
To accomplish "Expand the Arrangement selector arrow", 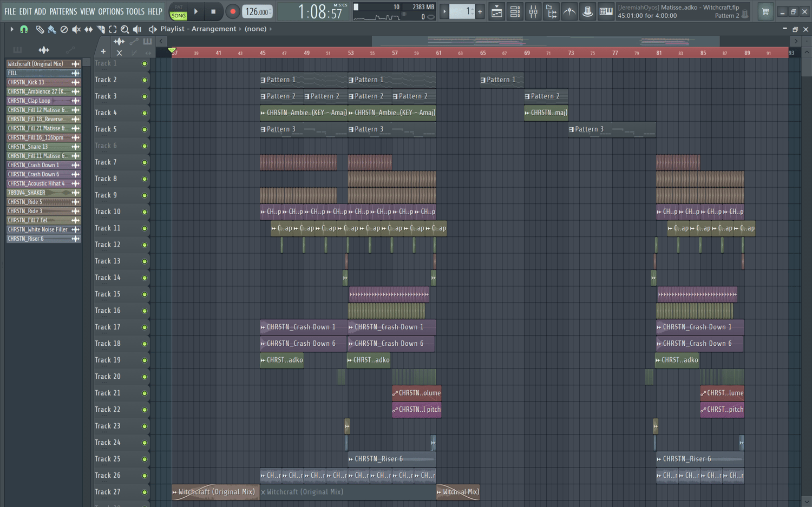I will 240,29.
